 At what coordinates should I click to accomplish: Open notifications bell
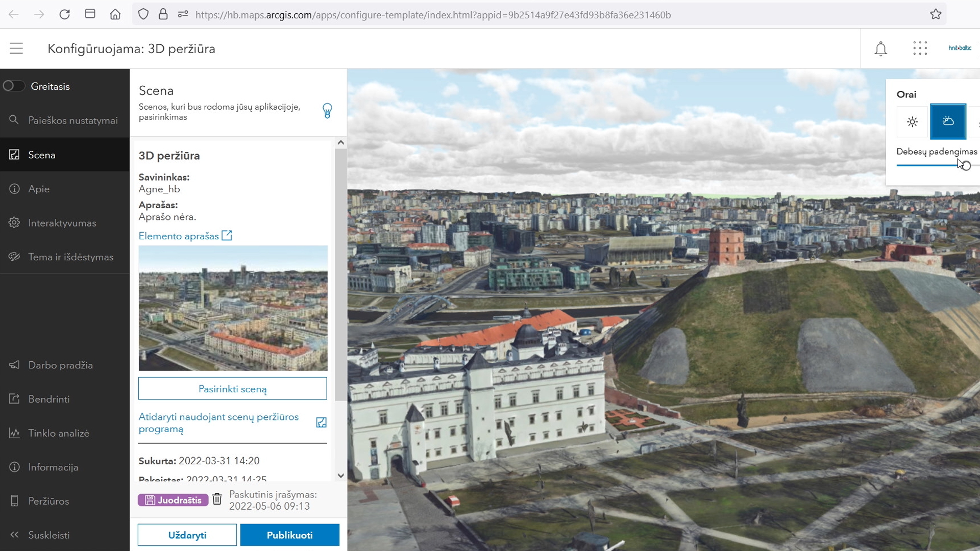(x=880, y=49)
